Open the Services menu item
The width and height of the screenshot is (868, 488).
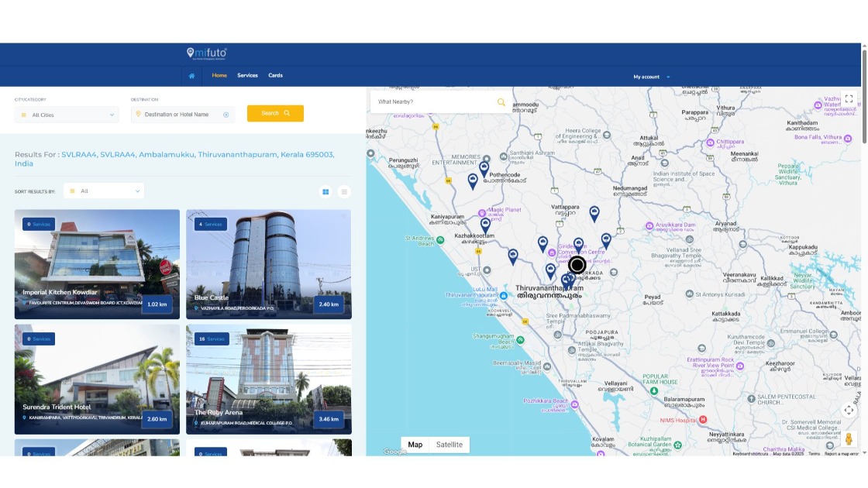pyautogui.click(x=247, y=75)
